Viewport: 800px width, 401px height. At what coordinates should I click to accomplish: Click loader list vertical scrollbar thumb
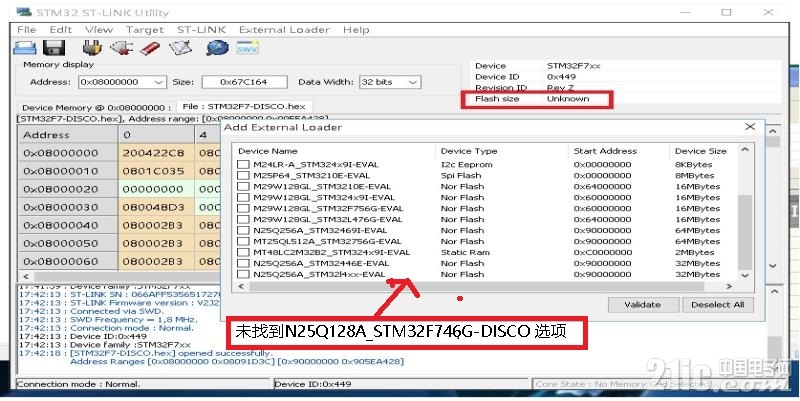pyautogui.click(x=745, y=231)
